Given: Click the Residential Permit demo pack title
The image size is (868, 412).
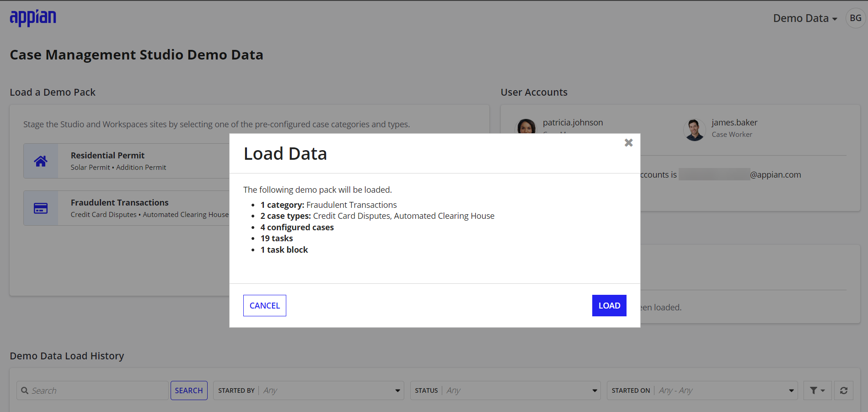Looking at the screenshot, I should (107, 156).
